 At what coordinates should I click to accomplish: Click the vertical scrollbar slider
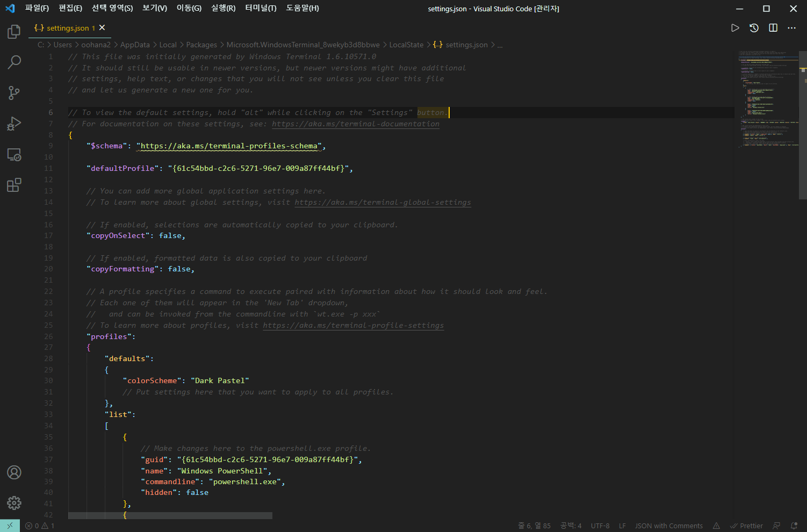pyautogui.click(x=803, y=125)
